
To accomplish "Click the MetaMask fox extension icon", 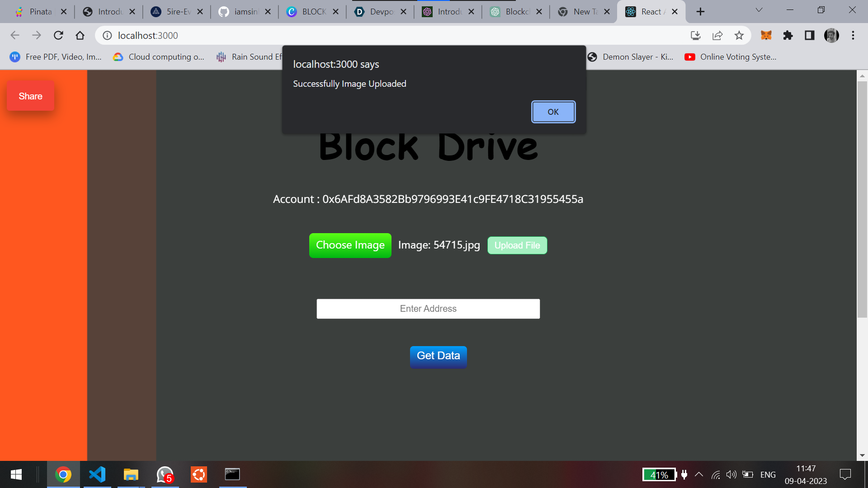I will pyautogui.click(x=766, y=35).
